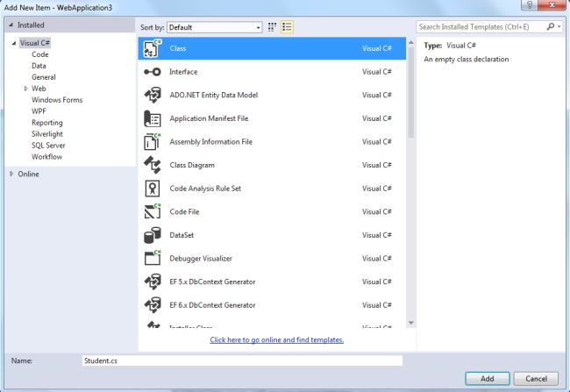Select Code Analysis Rule Set text
This screenshot has height=392, width=570.
pyautogui.click(x=205, y=189)
